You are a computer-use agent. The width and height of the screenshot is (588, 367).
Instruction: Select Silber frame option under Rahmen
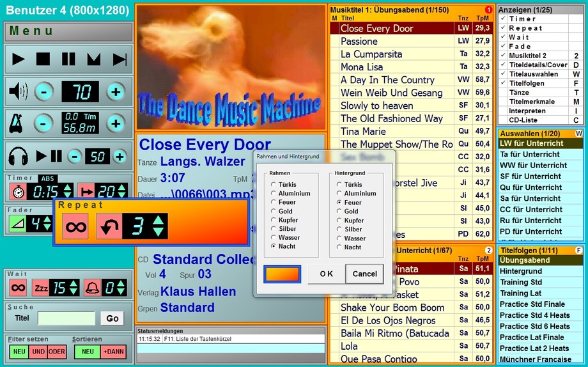[274, 229]
